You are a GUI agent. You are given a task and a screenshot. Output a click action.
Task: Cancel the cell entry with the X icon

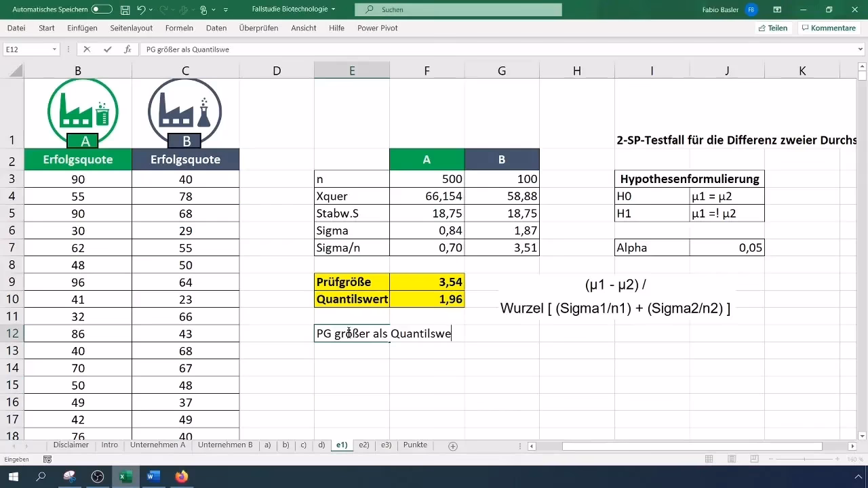87,49
